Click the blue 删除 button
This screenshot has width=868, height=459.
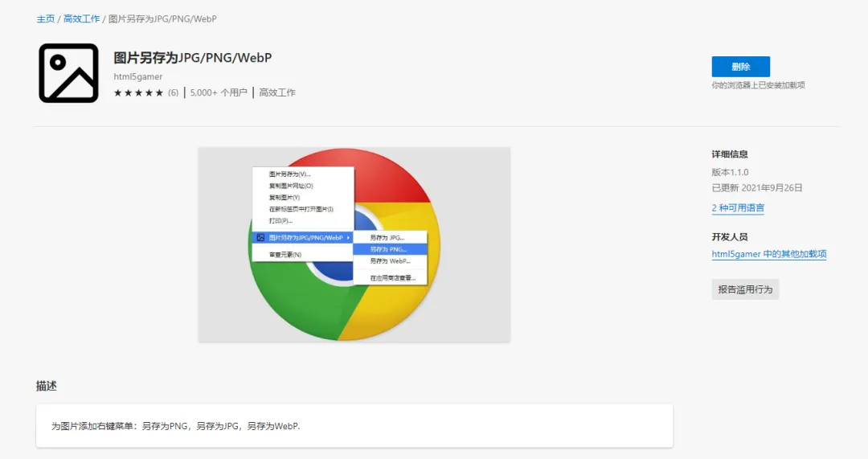741,67
